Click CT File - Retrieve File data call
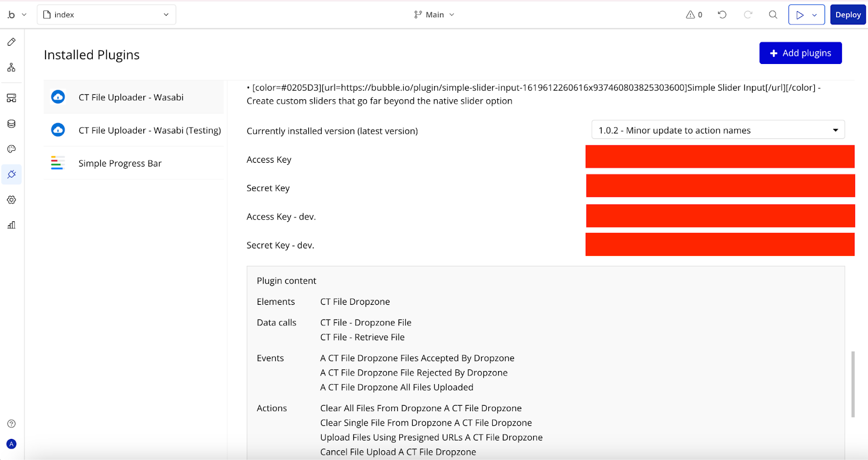 point(362,337)
